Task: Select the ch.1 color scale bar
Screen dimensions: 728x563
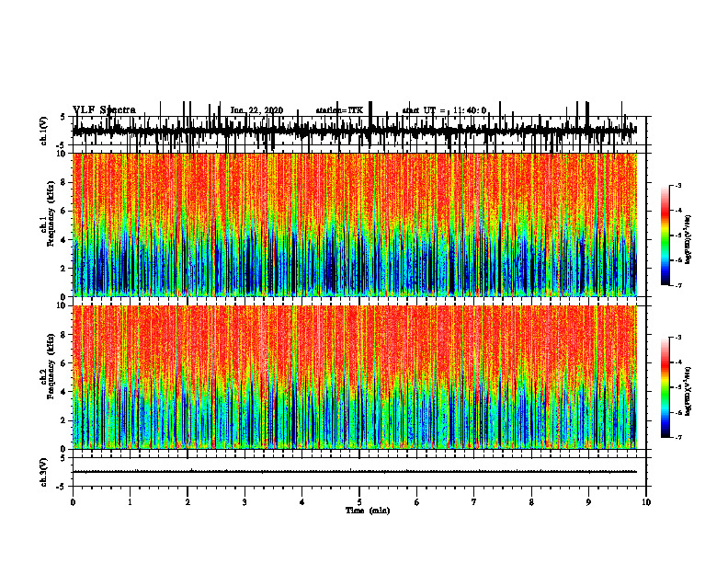Action: point(665,236)
